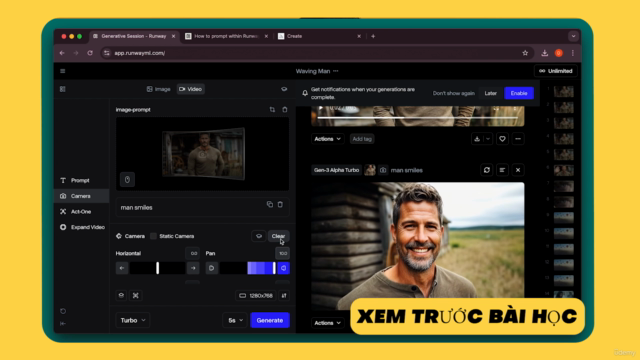Image resolution: width=640 pixels, height=360 pixels.
Task: Click the crop icon beside image-prompt
Action: pyautogui.click(x=272, y=109)
